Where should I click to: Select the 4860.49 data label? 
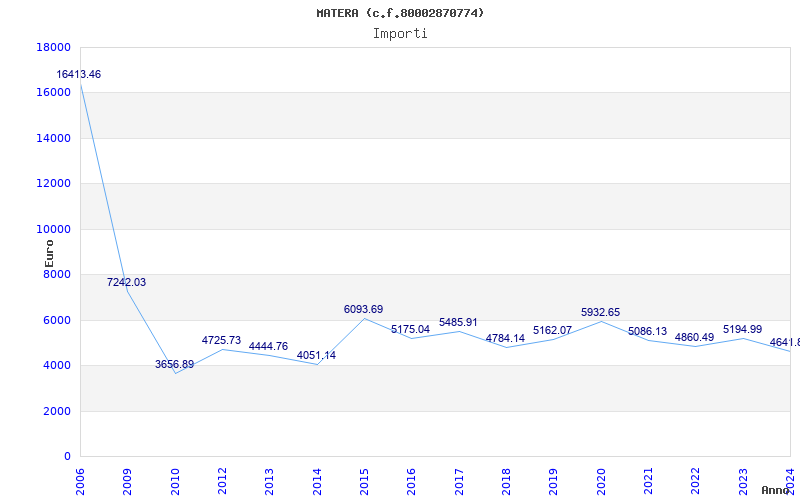coord(694,337)
